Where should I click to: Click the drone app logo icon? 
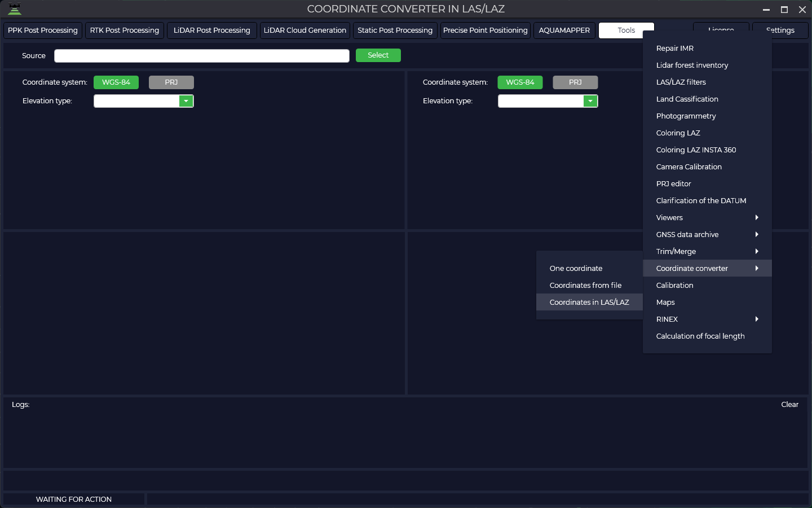pyautogui.click(x=15, y=9)
